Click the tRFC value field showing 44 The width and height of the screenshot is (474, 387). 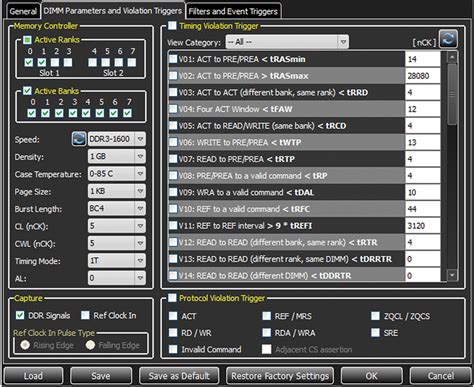pyautogui.click(x=423, y=209)
